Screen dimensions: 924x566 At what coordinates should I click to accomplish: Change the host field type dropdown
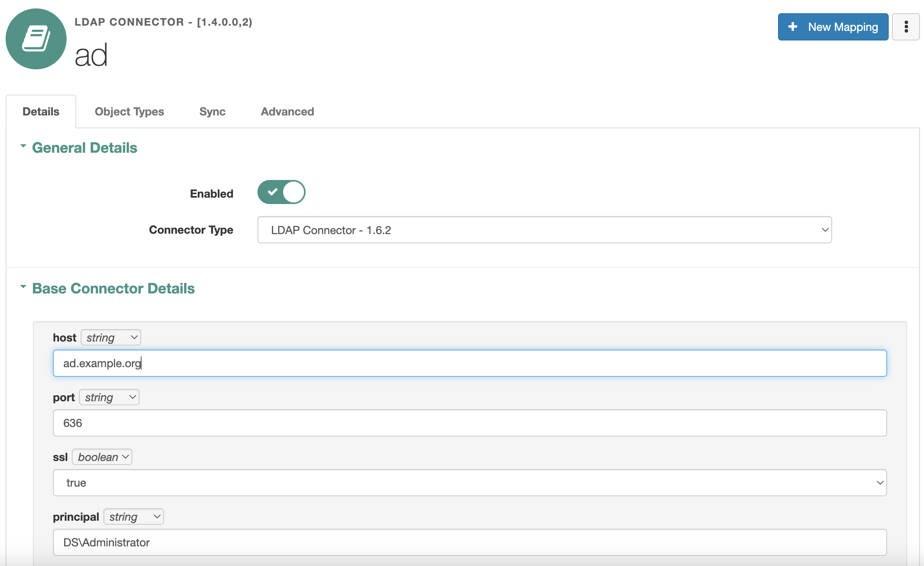coord(111,338)
